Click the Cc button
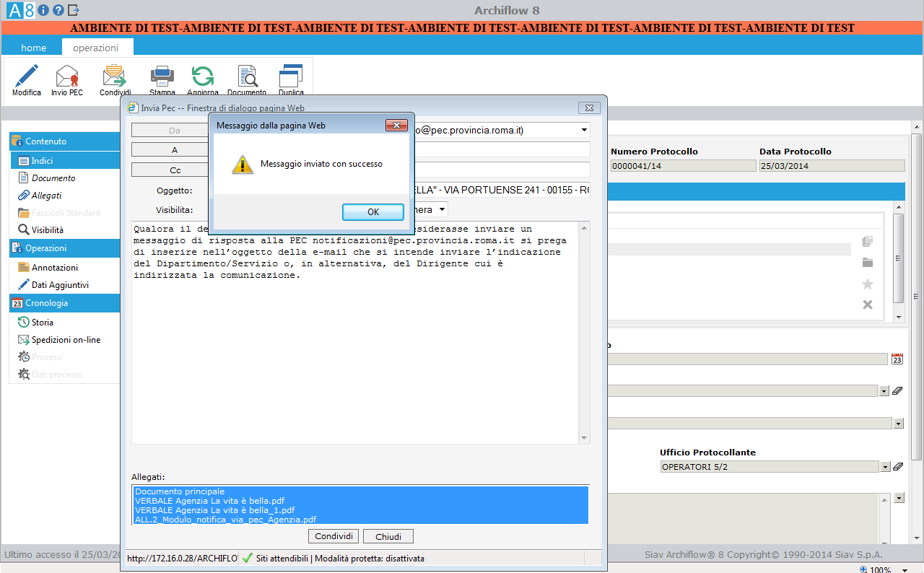924x573 pixels. point(174,170)
